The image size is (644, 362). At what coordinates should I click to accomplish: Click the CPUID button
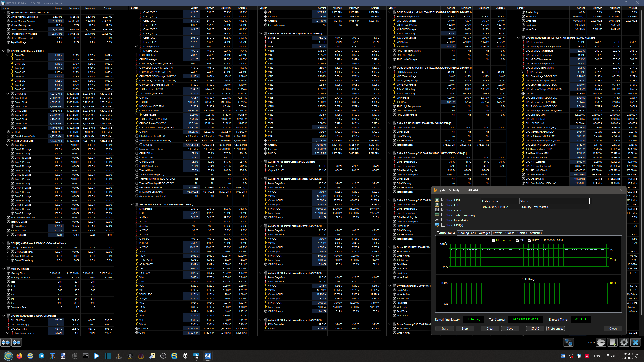pyautogui.click(x=535, y=329)
